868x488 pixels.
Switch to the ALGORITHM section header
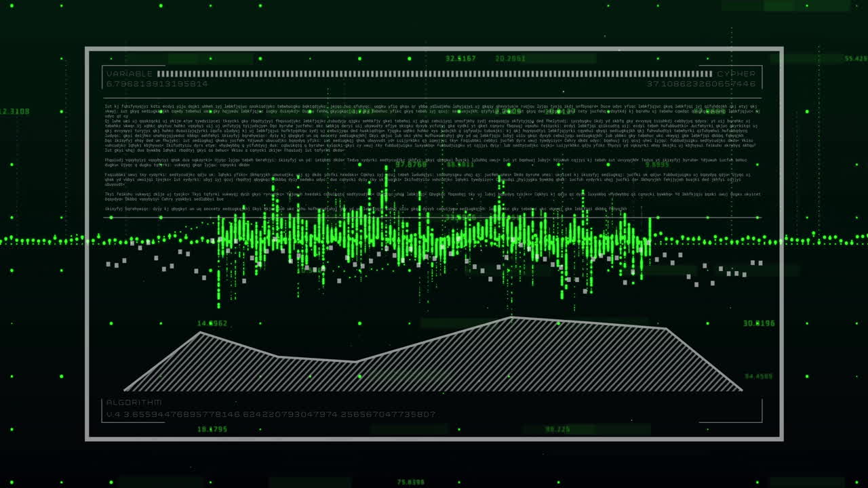point(133,401)
